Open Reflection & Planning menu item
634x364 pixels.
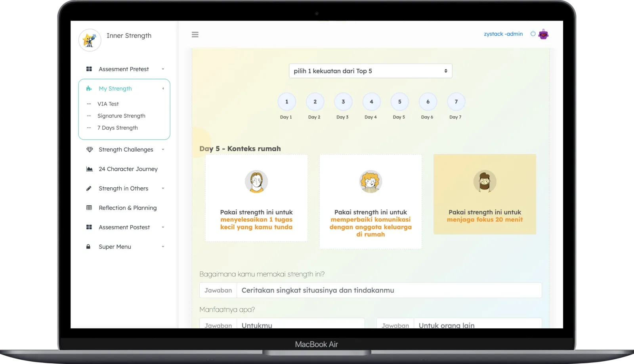tap(128, 208)
